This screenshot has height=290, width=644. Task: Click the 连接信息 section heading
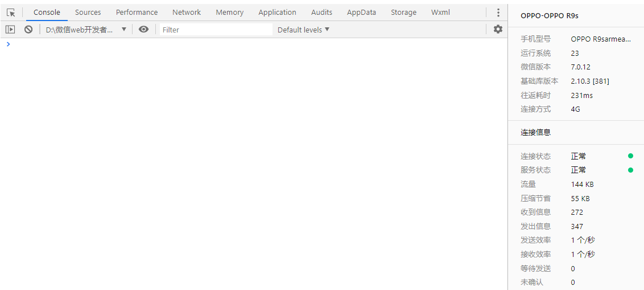point(535,132)
